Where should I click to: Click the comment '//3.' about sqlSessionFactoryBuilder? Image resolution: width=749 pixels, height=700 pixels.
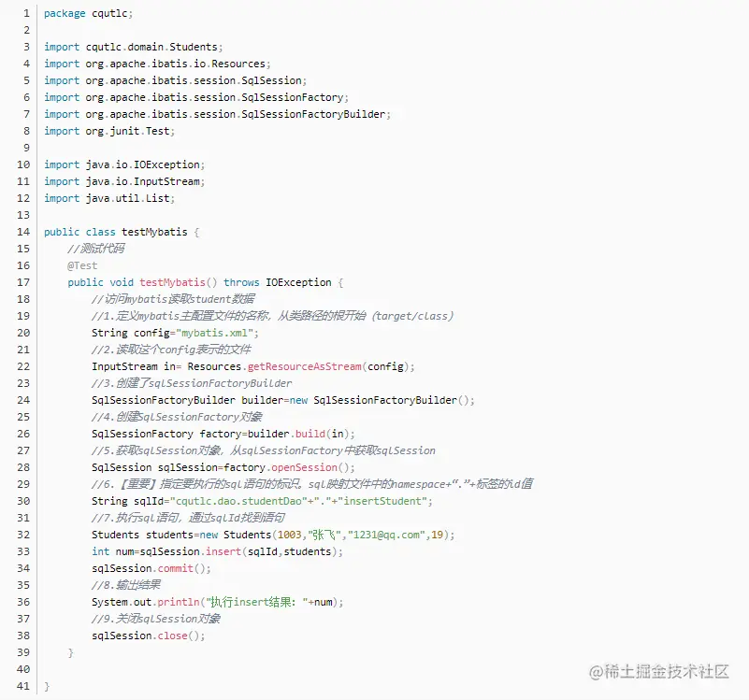(x=192, y=383)
